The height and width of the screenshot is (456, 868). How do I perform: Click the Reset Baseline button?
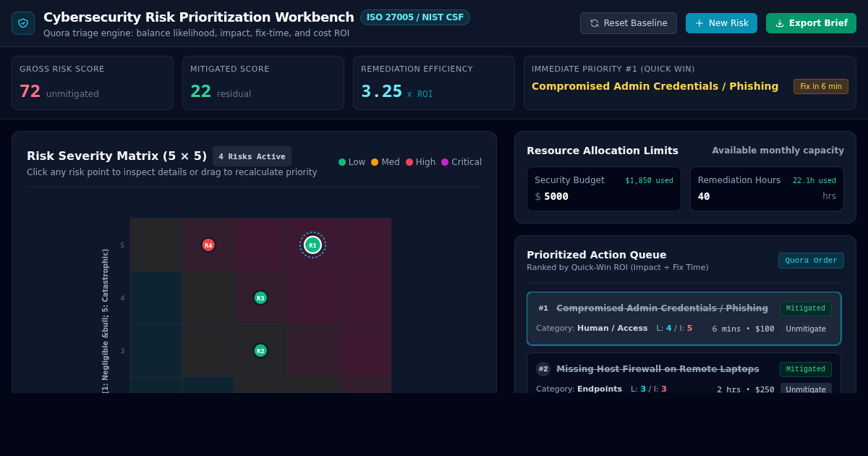pyautogui.click(x=629, y=23)
